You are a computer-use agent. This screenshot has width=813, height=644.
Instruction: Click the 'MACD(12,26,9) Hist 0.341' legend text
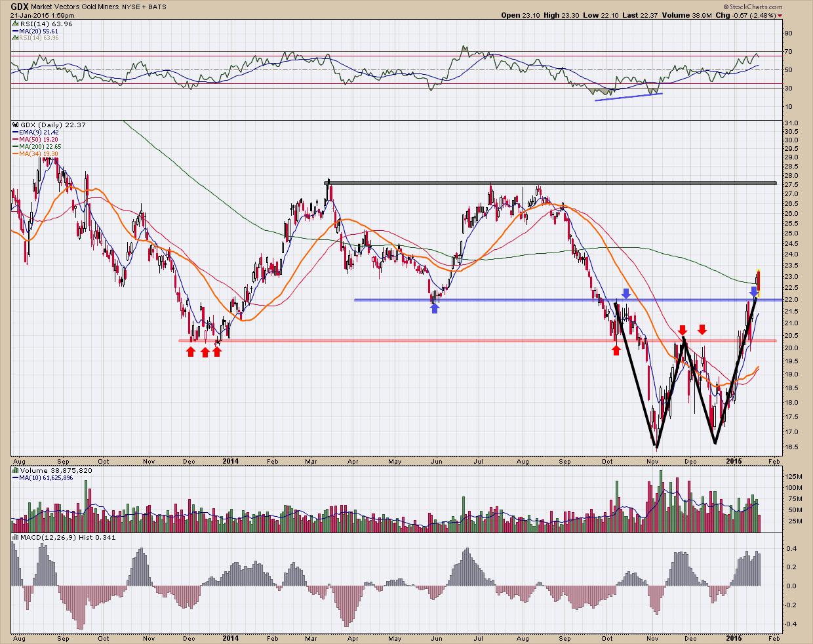pyautogui.click(x=68, y=538)
